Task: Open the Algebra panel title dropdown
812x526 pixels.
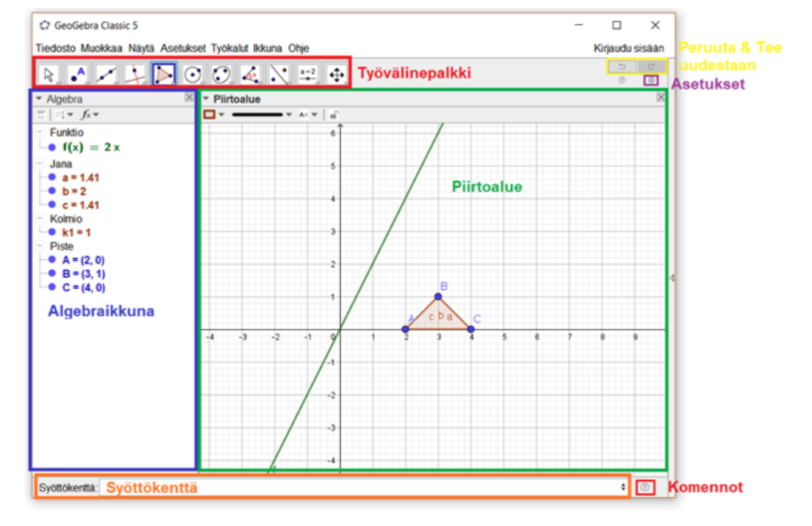Action: (x=39, y=99)
